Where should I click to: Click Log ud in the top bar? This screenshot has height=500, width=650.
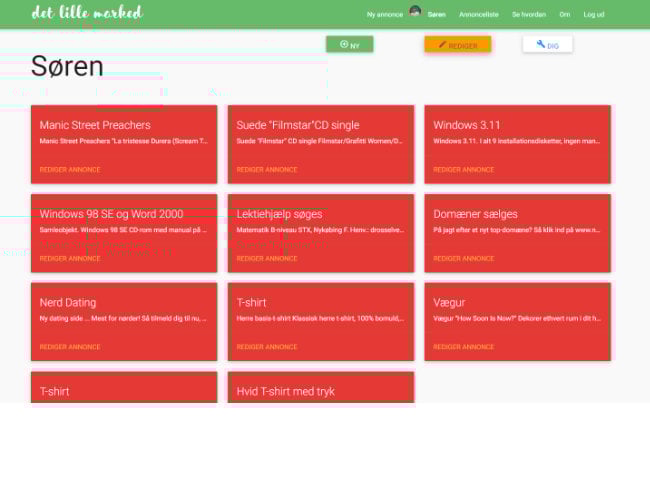594,15
